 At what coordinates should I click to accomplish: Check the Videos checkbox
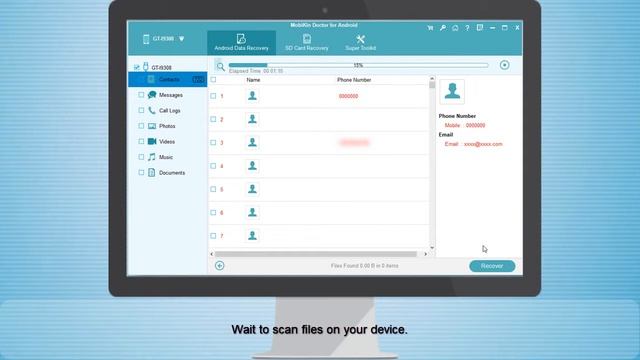pyautogui.click(x=141, y=141)
